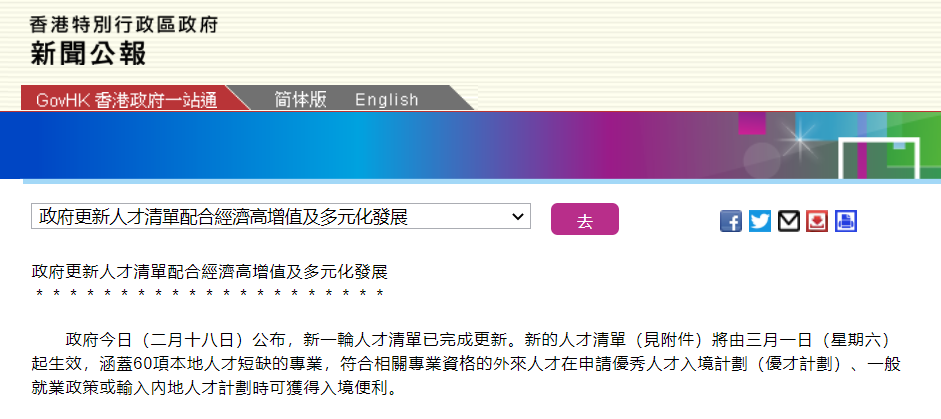Open the press release title dropdown

(281, 216)
